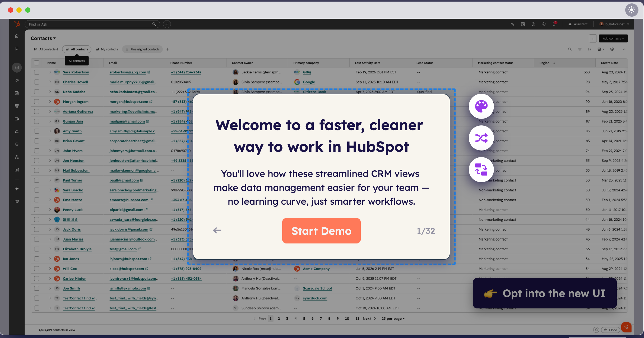Click the plus quick-create button by search
Viewport: 644px width, 338px height.
pos(167,24)
